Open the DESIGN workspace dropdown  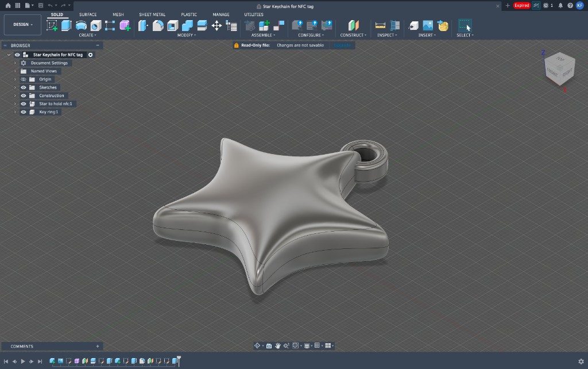(x=22, y=24)
